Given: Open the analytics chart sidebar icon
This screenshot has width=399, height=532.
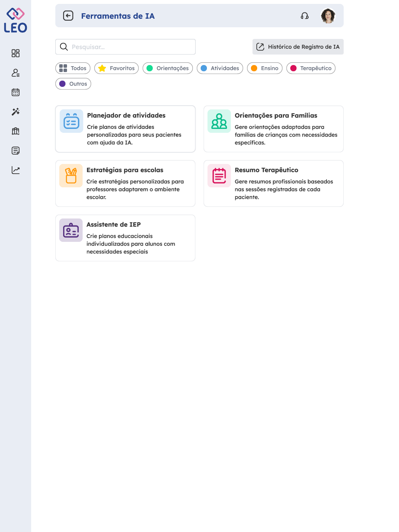Looking at the screenshot, I should pyautogui.click(x=16, y=170).
